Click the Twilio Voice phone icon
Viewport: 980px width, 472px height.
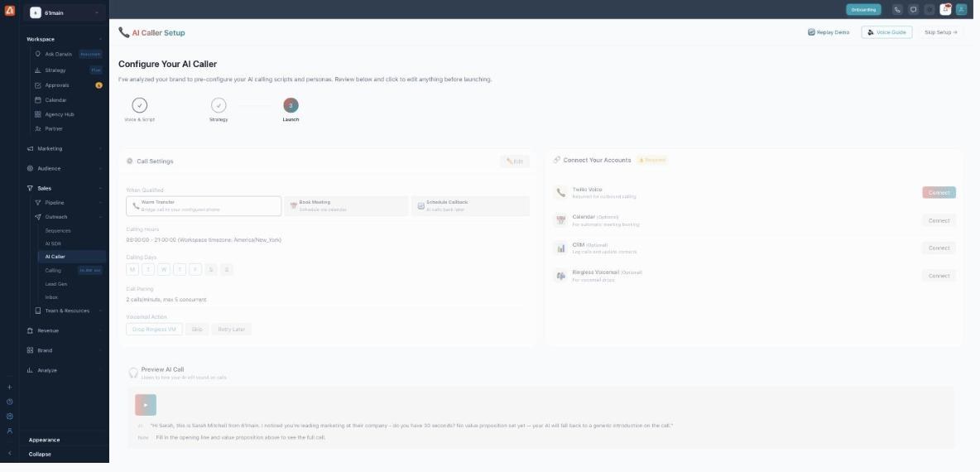[x=560, y=193]
